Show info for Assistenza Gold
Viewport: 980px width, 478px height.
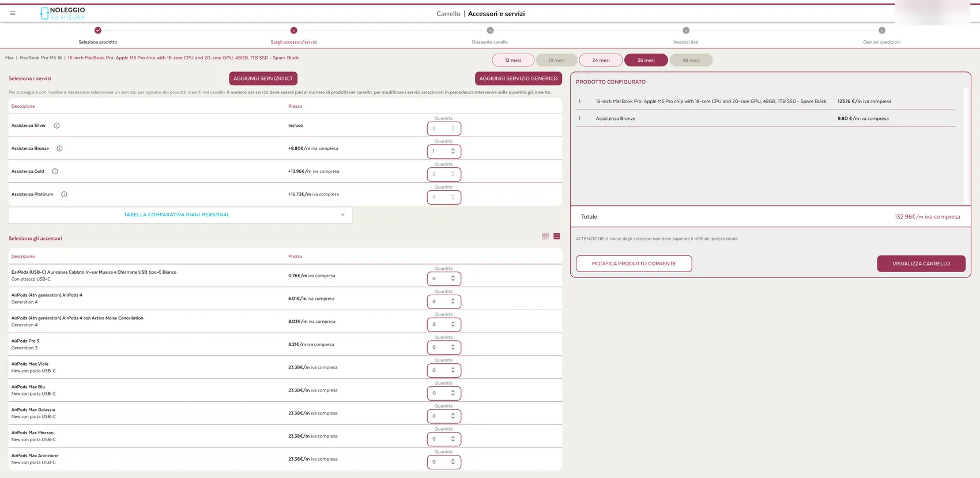point(55,171)
